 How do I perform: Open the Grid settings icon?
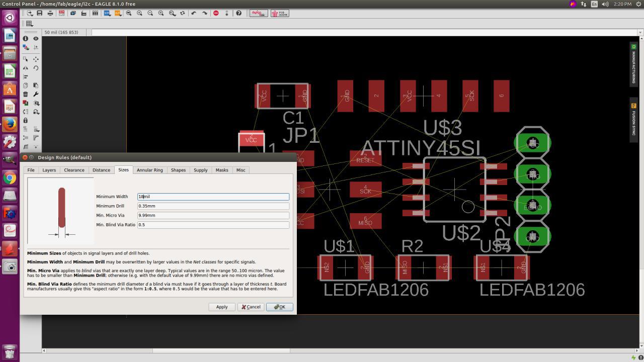click(29, 24)
